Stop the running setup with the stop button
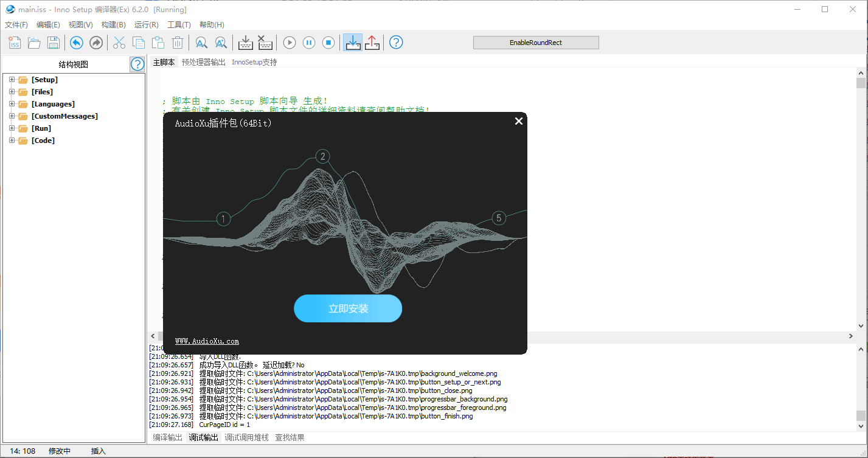The width and height of the screenshot is (868, 458). (328, 43)
